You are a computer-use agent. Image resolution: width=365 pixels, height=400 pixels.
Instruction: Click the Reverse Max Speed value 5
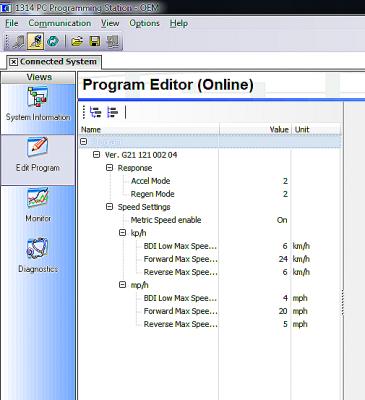285,324
